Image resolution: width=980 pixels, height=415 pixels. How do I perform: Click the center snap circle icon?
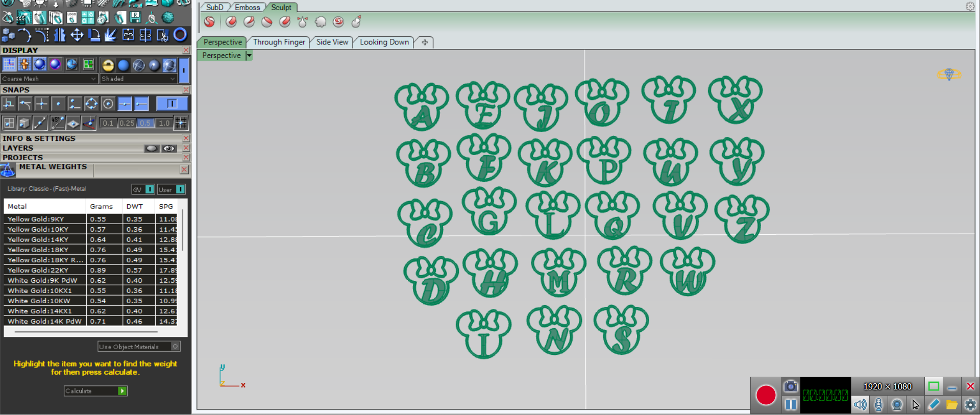[108, 104]
